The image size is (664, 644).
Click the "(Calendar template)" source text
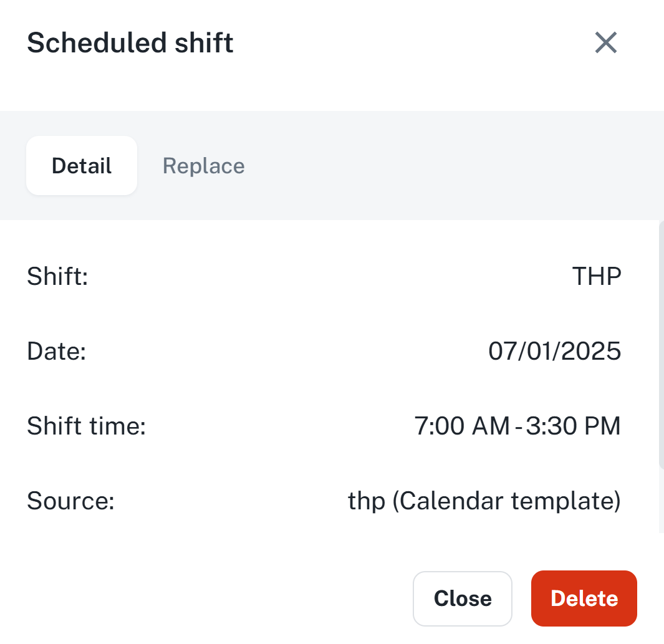click(506, 501)
